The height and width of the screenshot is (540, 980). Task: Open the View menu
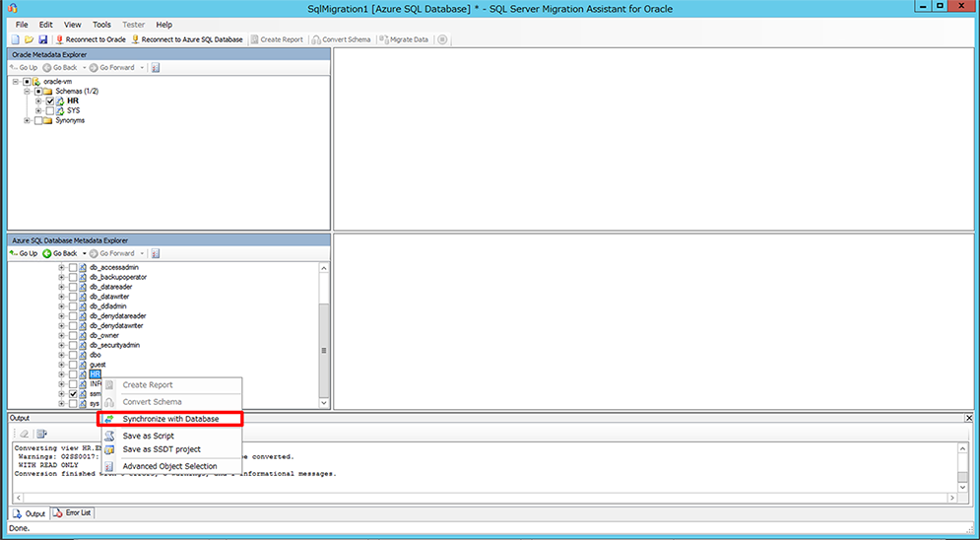[x=73, y=25]
